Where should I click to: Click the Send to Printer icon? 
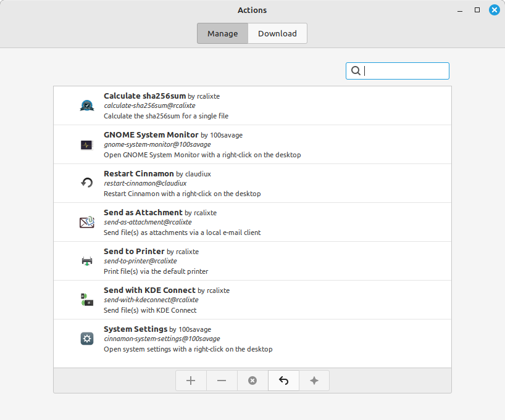pos(86,261)
